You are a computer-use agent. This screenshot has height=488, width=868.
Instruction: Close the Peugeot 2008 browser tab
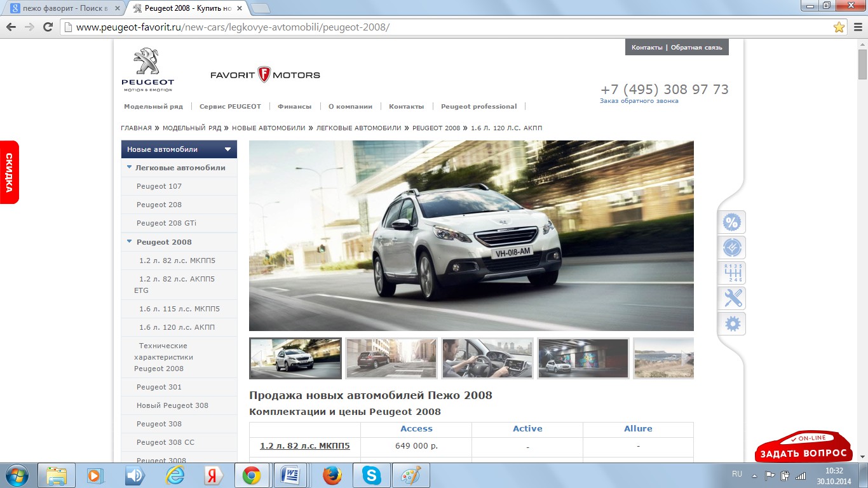(238, 8)
